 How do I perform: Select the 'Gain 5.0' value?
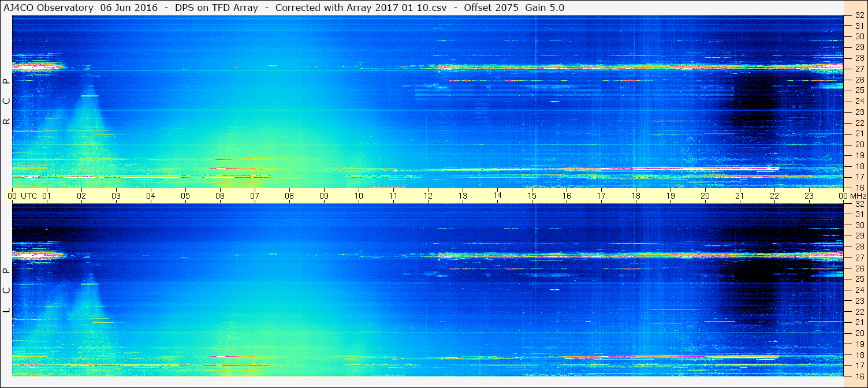pyautogui.click(x=545, y=8)
